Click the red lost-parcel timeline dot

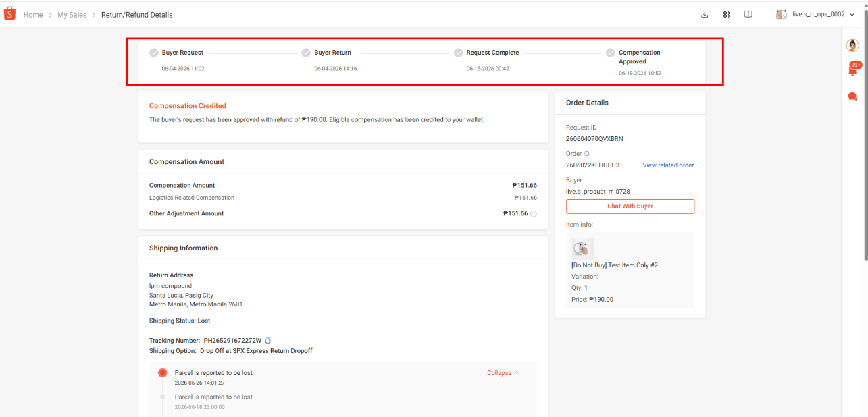coord(162,372)
